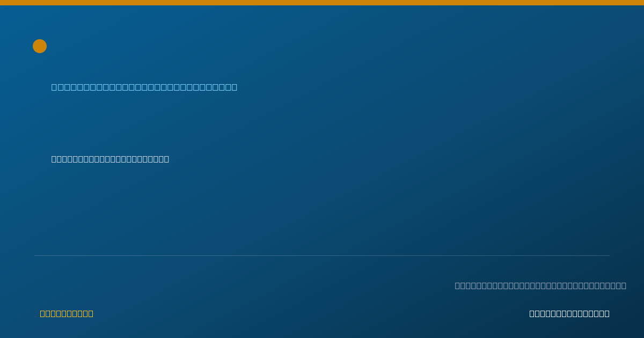
Task: Click the dimmed gray text line
Action: tap(540, 285)
